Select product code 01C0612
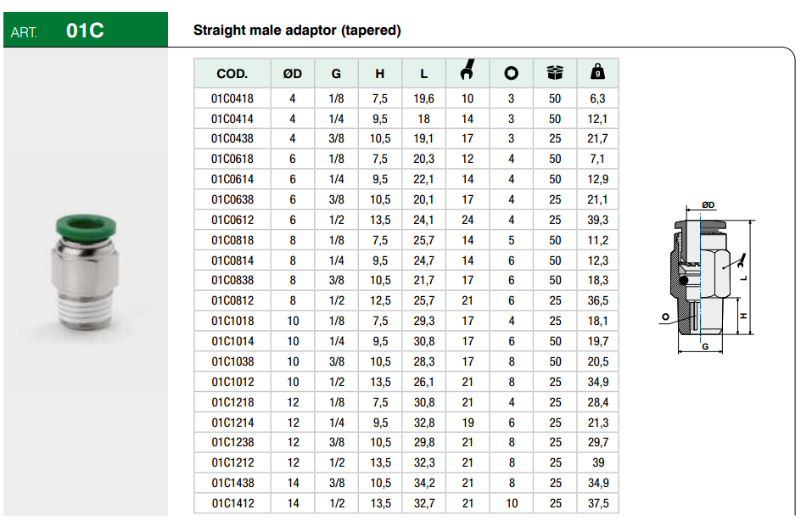Viewport: 812px width, 532px height. pos(232,220)
